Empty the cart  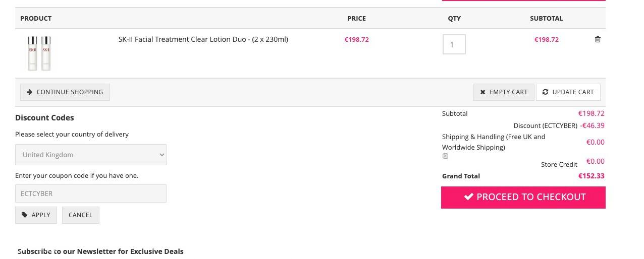tap(504, 92)
